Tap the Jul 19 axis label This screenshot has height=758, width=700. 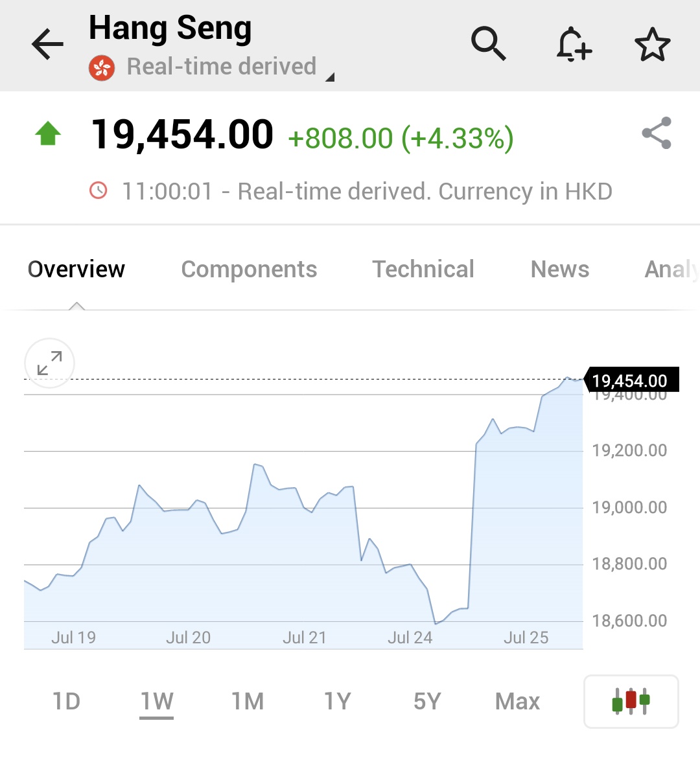(73, 637)
